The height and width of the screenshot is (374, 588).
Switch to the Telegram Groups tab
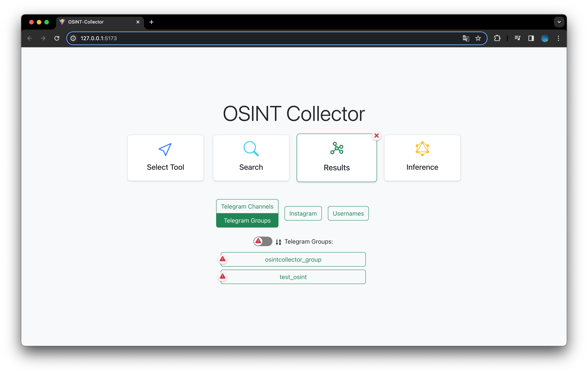247,220
